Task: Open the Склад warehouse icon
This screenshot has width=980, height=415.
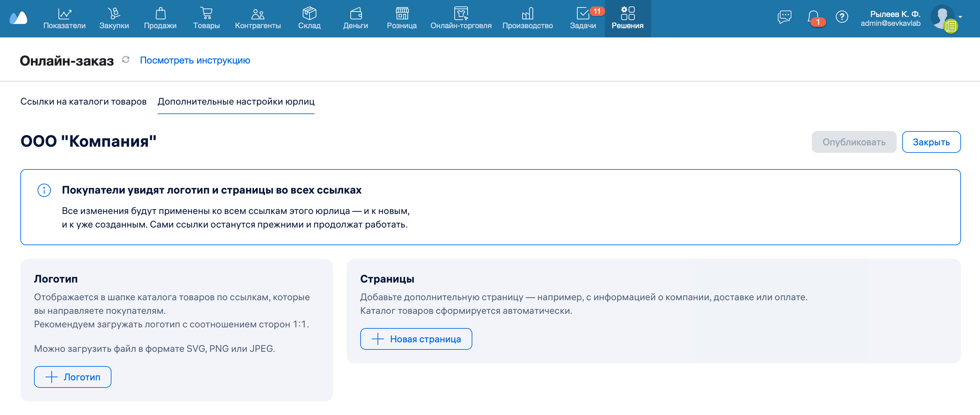Action: coord(309,13)
